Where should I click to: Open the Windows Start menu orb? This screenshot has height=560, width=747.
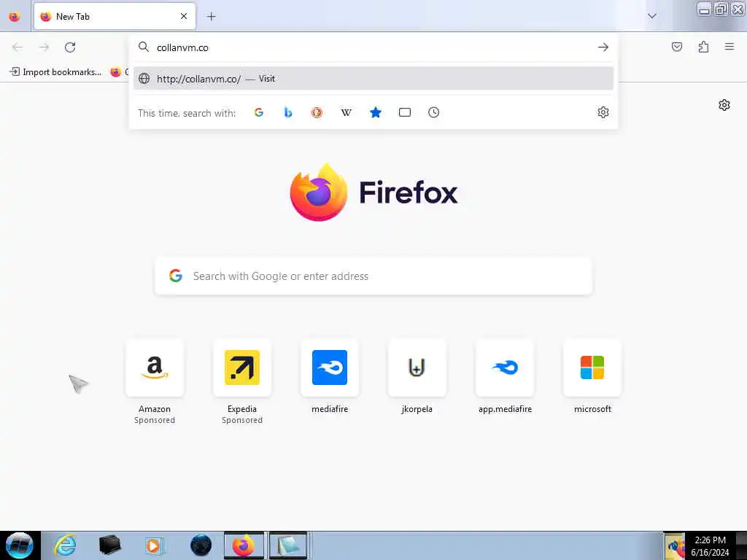20,545
